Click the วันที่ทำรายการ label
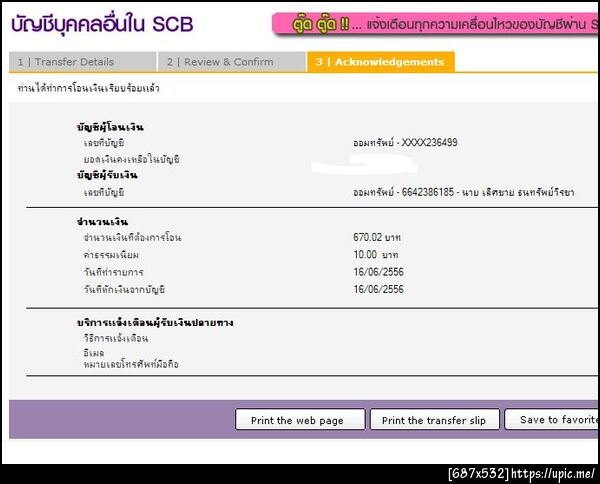Image resolution: width=600 pixels, height=484 pixels. point(113,272)
